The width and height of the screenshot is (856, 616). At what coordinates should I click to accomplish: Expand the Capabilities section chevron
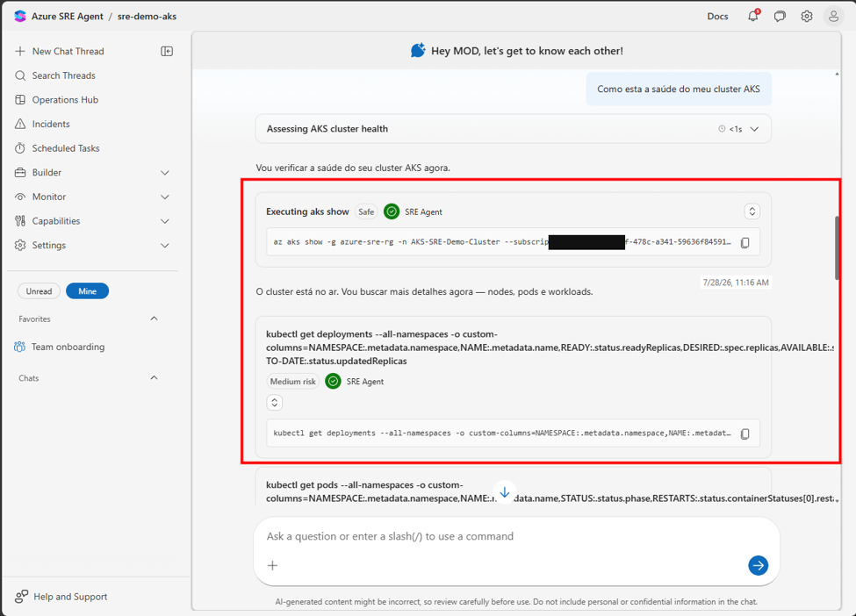[x=165, y=221]
